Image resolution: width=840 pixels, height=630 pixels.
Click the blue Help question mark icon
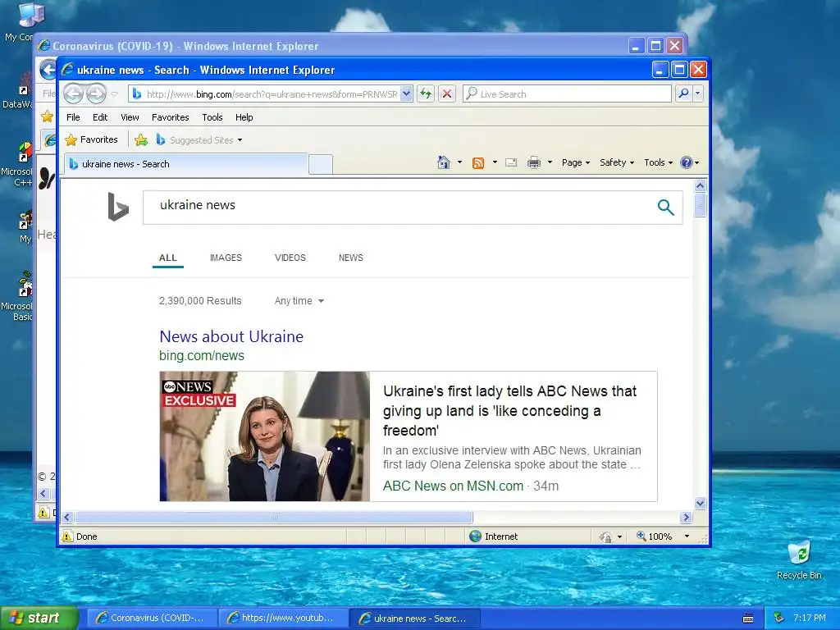pos(687,162)
